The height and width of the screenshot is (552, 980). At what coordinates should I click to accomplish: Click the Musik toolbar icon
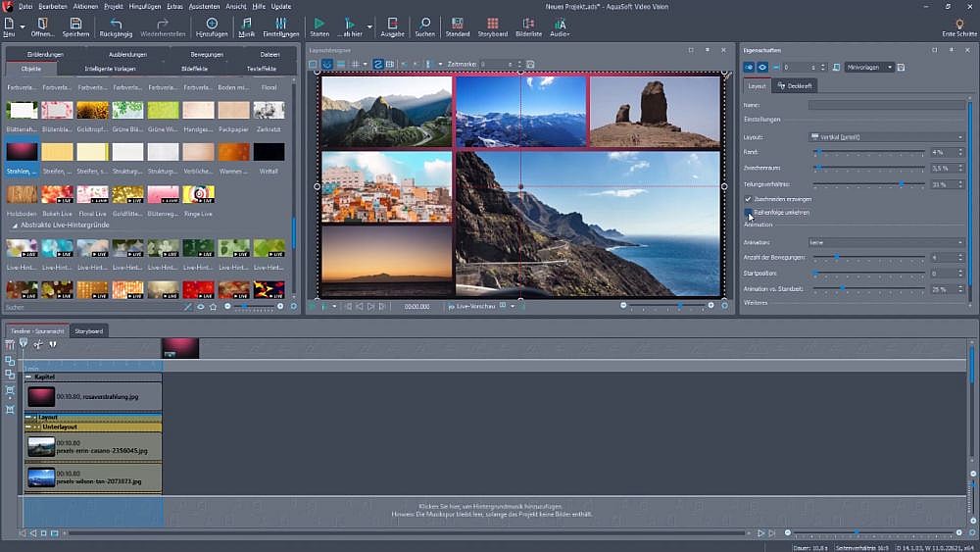pyautogui.click(x=246, y=24)
